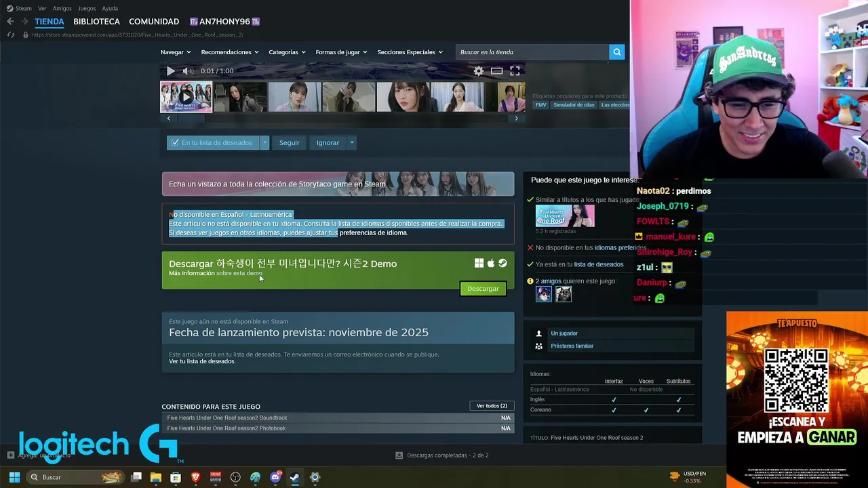Click the Apple platform icon on demo banner
Viewport: 868px width, 488px height.
491,263
